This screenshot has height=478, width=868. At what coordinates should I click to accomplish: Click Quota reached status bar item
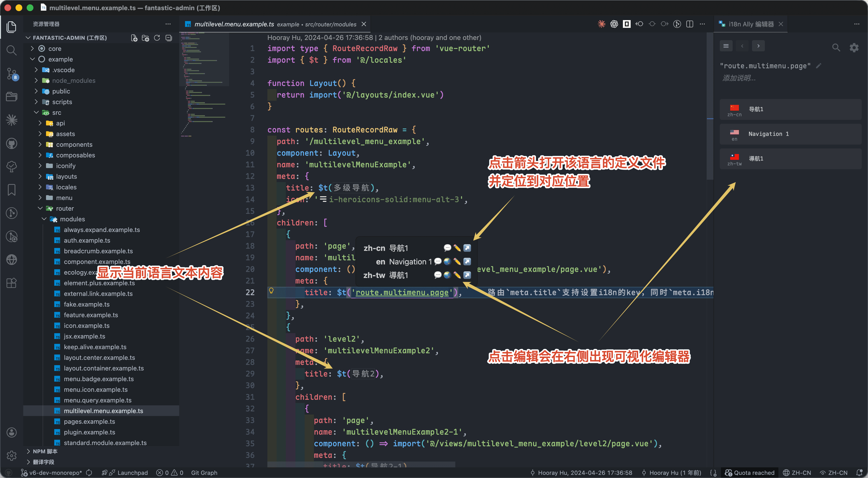pyautogui.click(x=749, y=473)
